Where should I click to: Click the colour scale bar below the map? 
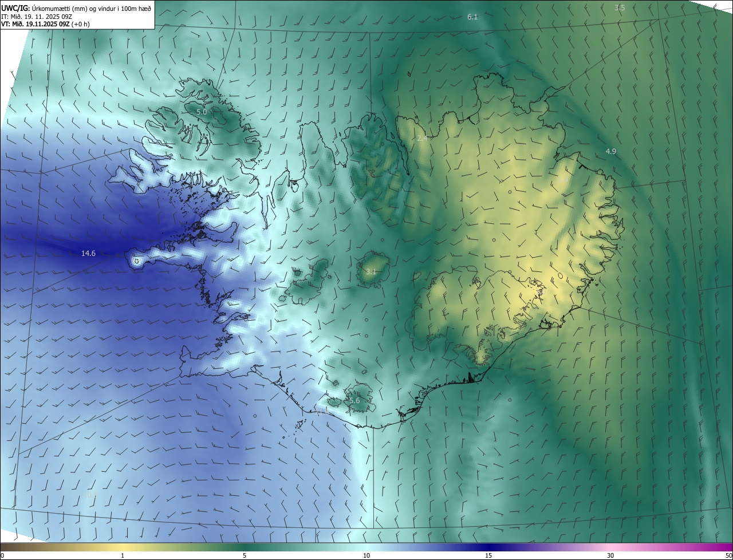[366, 547]
